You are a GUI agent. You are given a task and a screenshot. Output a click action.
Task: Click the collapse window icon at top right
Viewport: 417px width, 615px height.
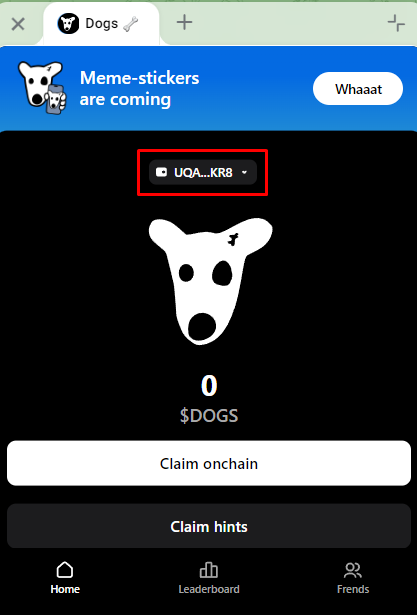tap(396, 23)
